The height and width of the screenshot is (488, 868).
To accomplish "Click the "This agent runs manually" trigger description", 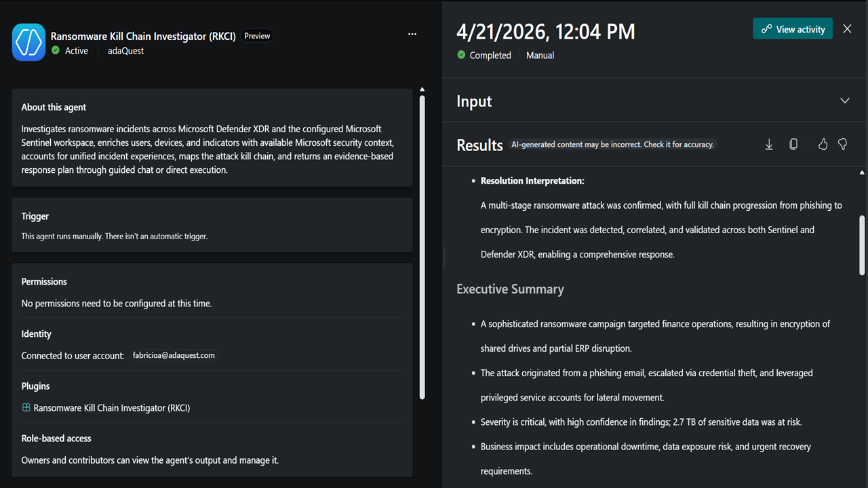I will [x=115, y=237].
